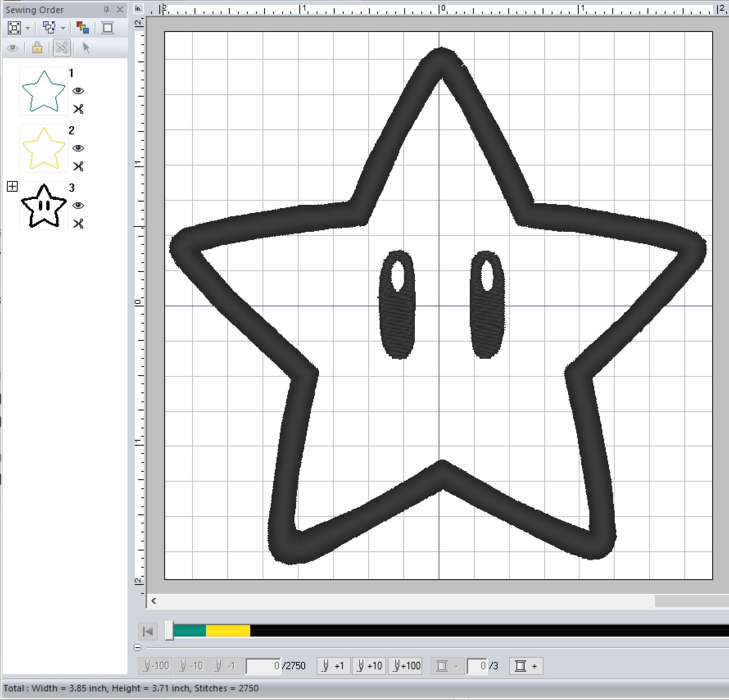The height and width of the screenshot is (700, 729).
Task: Click the zoom-to-fit frame icon
Action: click(x=14, y=28)
